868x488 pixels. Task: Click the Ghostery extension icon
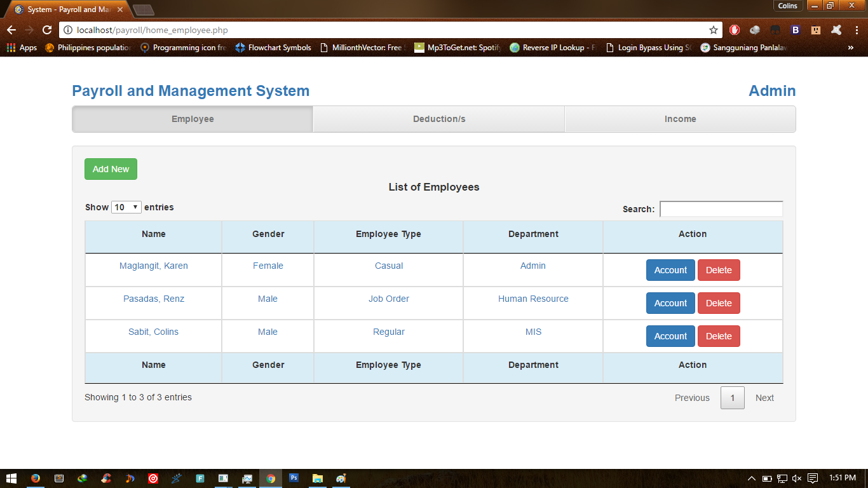[x=755, y=30]
